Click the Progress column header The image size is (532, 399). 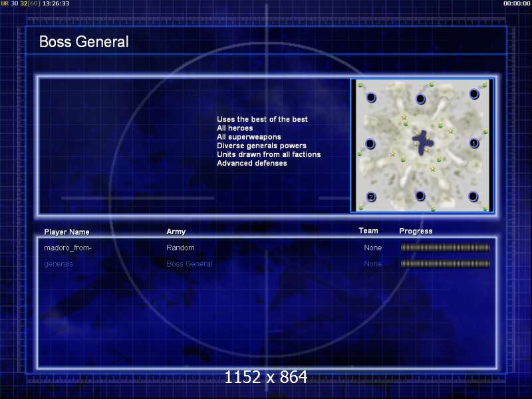click(416, 231)
